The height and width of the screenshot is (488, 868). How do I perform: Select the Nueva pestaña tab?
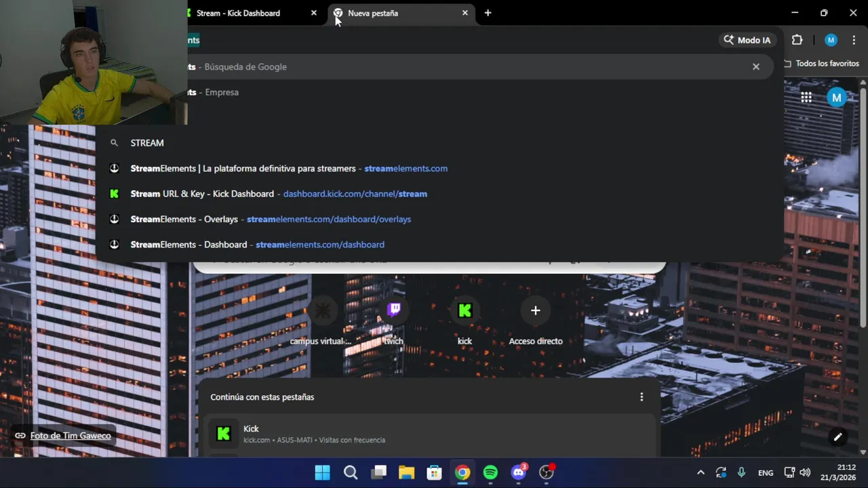tap(400, 13)
